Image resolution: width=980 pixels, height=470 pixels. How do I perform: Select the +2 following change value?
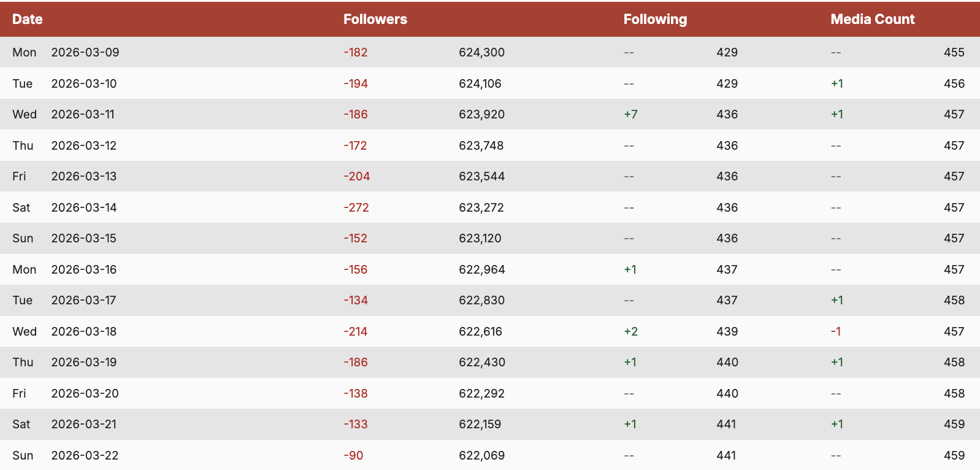point(630,331)
